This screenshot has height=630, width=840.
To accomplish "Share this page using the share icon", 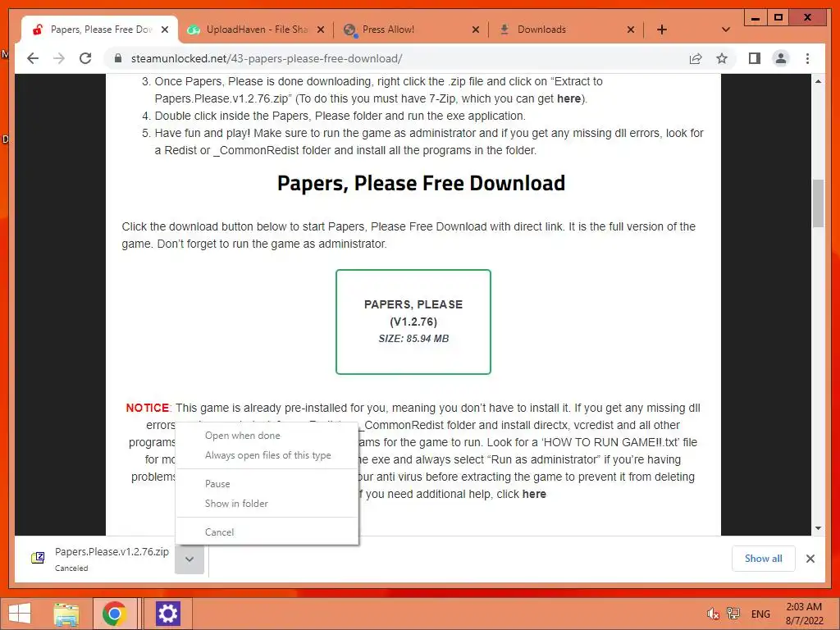I will (696, 58).
